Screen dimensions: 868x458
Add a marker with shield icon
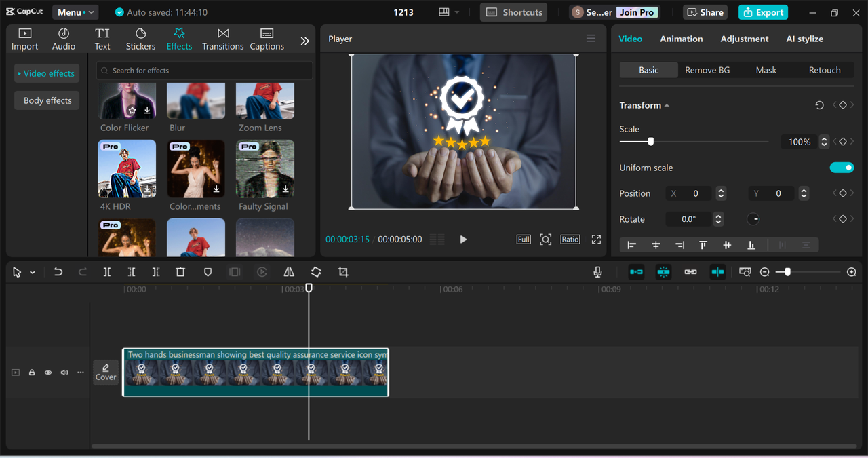pos(208,272)
